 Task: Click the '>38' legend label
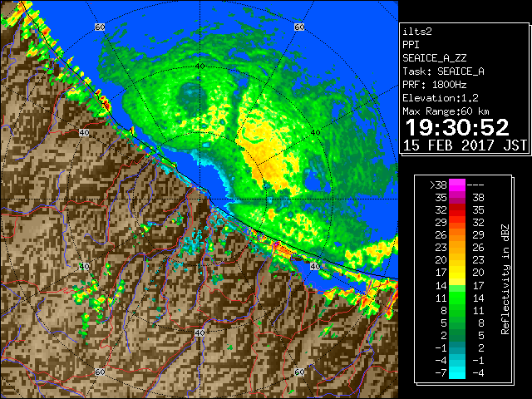point(438,185)
